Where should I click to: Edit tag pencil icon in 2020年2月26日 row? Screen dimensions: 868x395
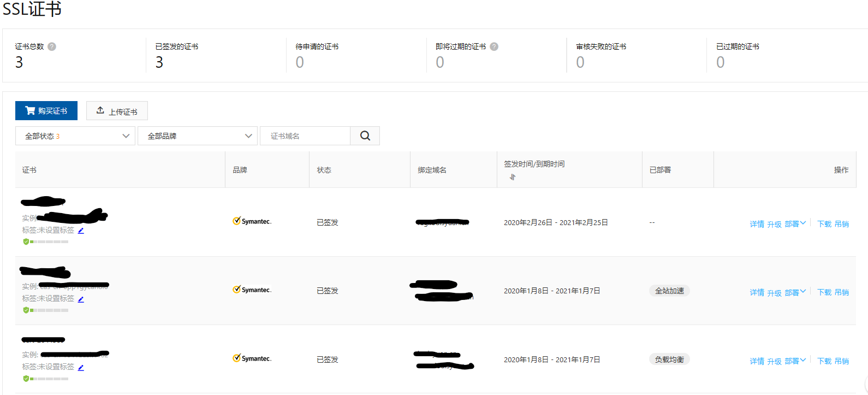point(81,231)
